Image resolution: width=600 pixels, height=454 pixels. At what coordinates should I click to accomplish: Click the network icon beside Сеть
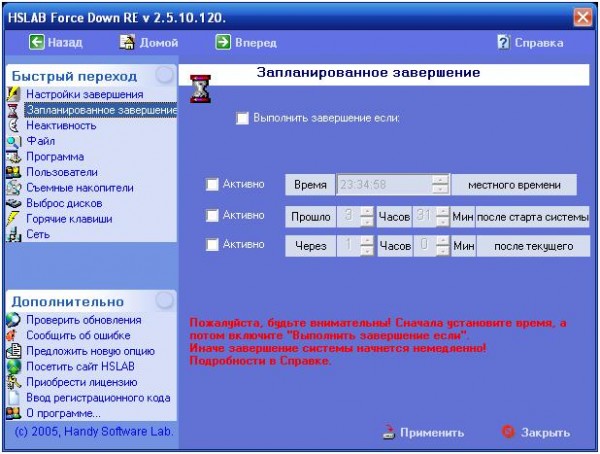point(13,234)
